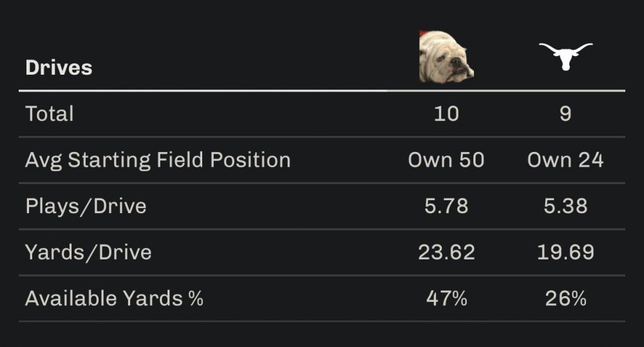This screenshot has height=347, width=644.
Task: Select the 19.69 yards per drive value
Action: click(565, 252)
